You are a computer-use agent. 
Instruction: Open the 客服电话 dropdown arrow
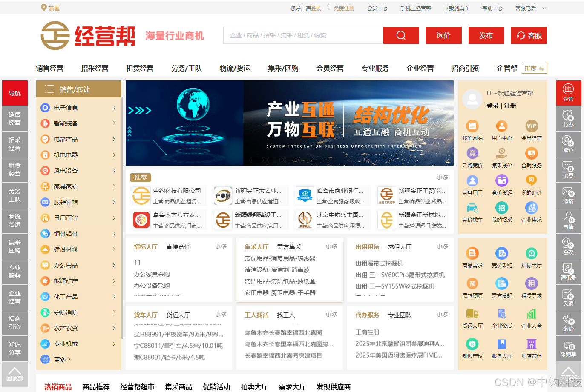click(x=544, y=9)
